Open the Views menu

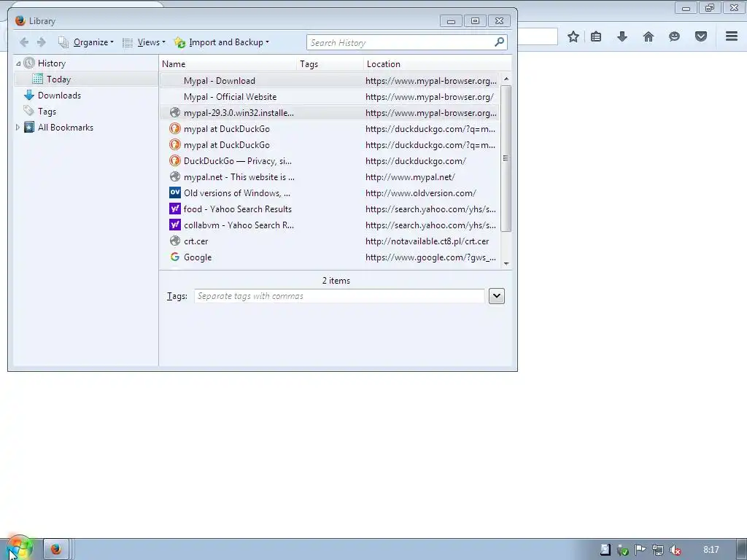click(144, 42)
